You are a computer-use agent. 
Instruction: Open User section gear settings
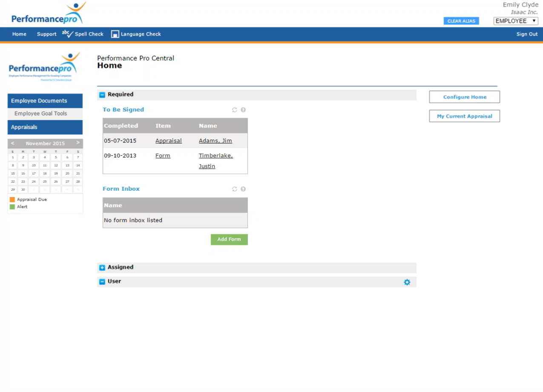407,282
